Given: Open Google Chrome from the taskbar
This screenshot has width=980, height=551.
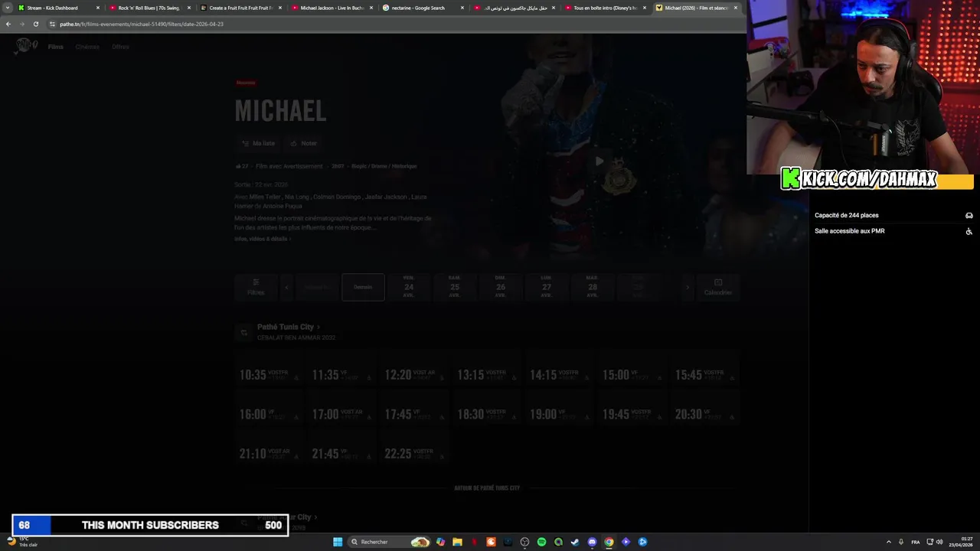Looking at the screenshot, I should point(609,542).
